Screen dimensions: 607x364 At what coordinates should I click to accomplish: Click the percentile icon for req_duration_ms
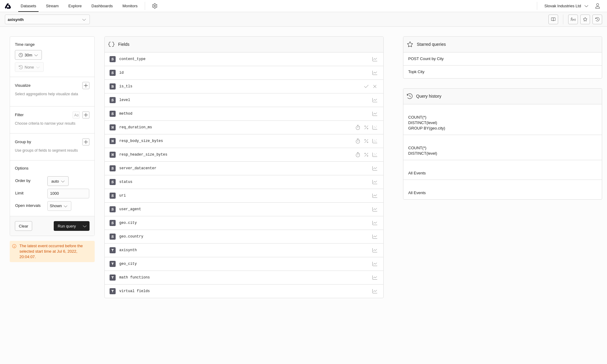pos(366,127)
